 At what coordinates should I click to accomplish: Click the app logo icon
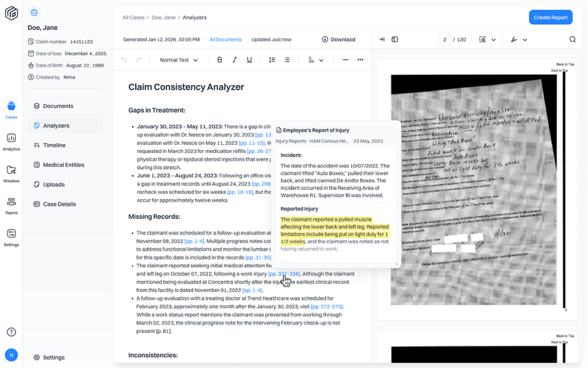pos(11,13)
